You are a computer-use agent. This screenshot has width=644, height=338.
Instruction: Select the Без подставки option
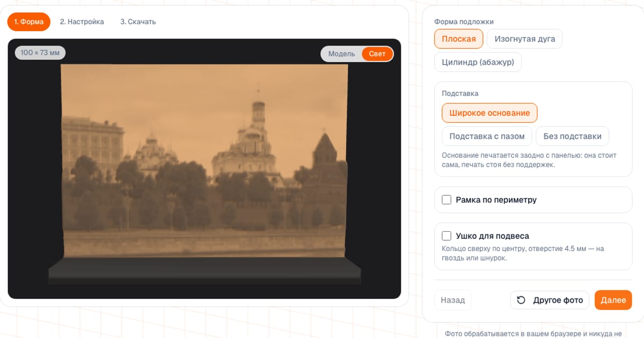coord(572,136)
